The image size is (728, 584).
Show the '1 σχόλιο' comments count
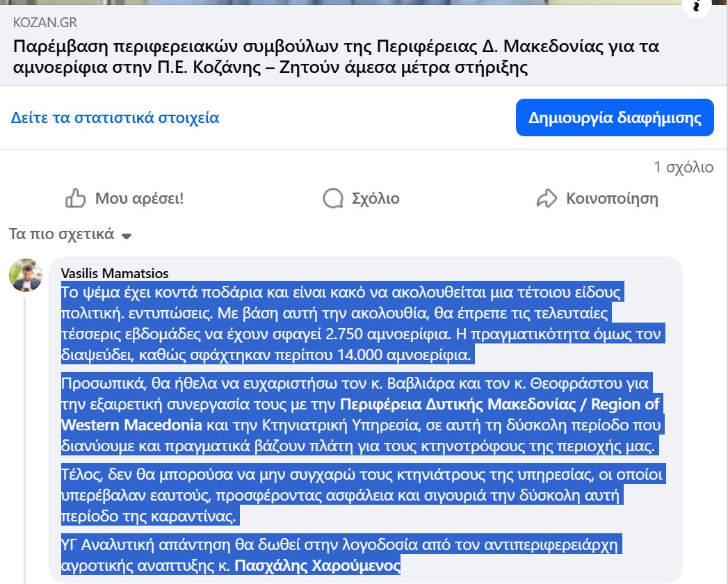683,168
